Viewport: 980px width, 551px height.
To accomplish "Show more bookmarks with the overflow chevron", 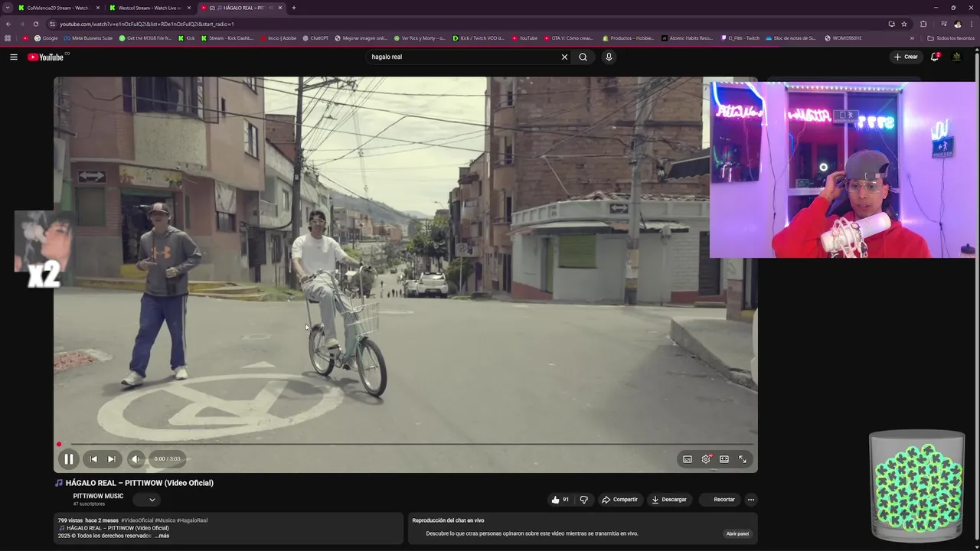I will coord(912,37).
